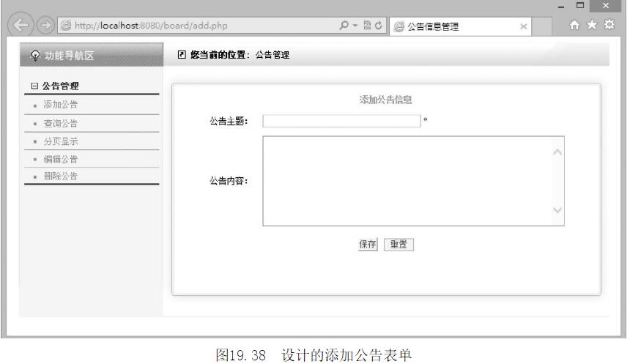This screenshot has height=364, width=630.
Task: Click inside the 公告主题 text field
Action: [x=341, y=122]
